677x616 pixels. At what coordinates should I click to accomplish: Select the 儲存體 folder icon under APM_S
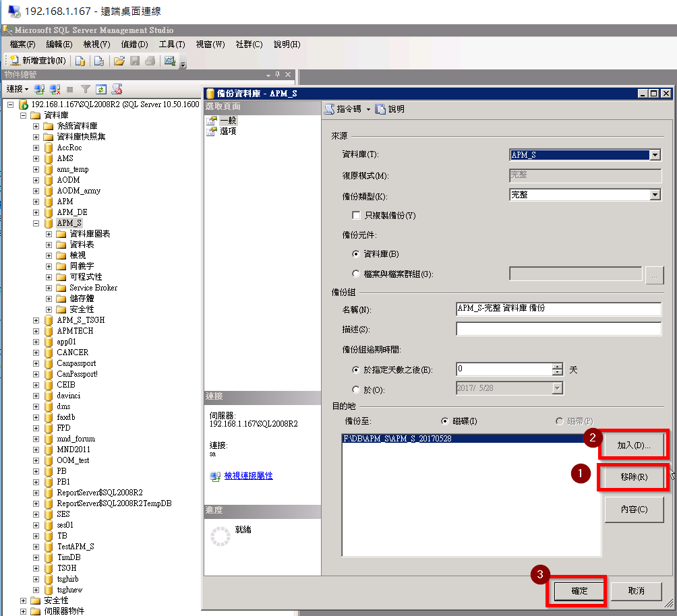pos(61,299)
